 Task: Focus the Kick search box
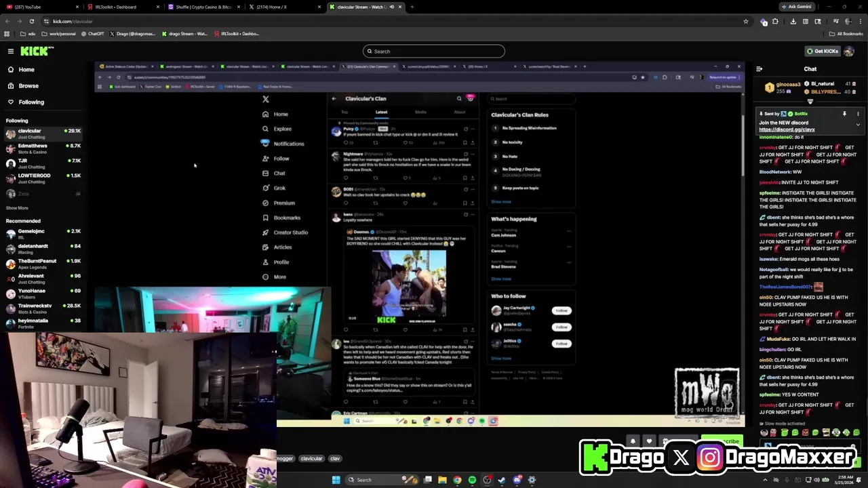coord(434,52)
